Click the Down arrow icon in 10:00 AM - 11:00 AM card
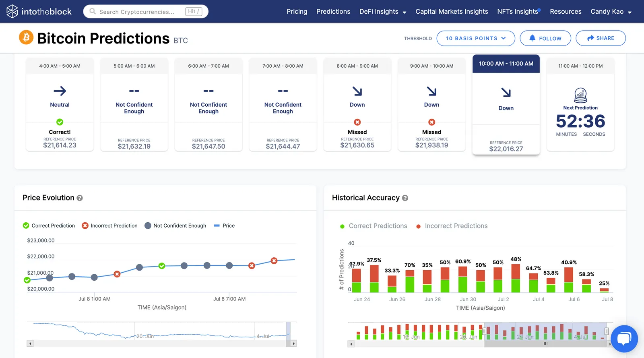Screen dimensions: 644x358 point(506,93)
